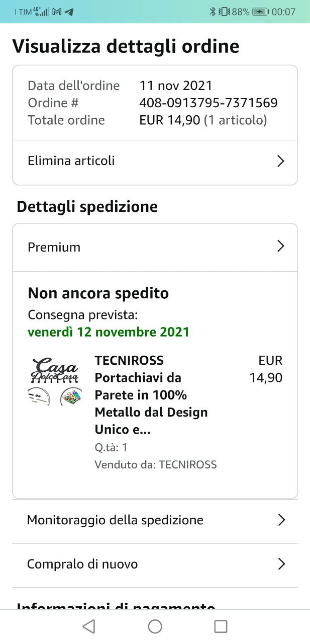The image size is (310, 644).
Task: Expand Elimina articoli chevron arrow
Action: pyautogui.click(x=281, y=161)
